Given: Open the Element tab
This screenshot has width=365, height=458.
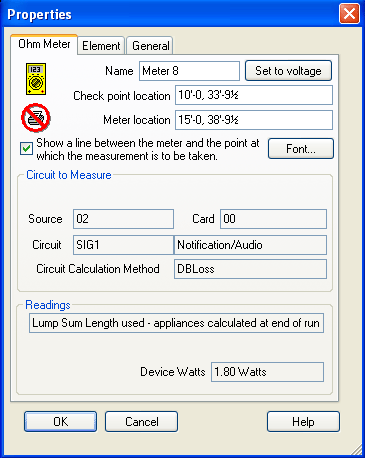Looking at the screenshot, I should click(101, 46).
